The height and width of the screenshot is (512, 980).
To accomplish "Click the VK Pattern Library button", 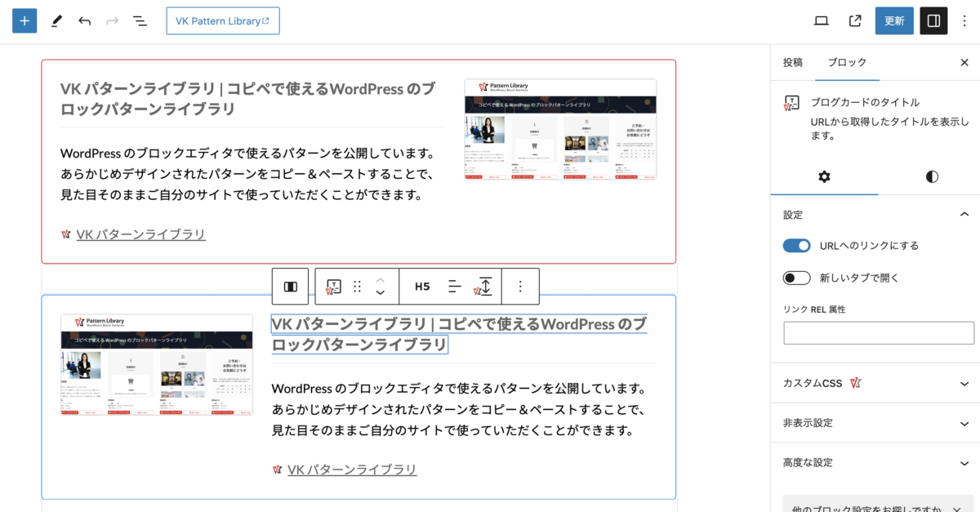I will pyautogui.click(x=223, y=21).
